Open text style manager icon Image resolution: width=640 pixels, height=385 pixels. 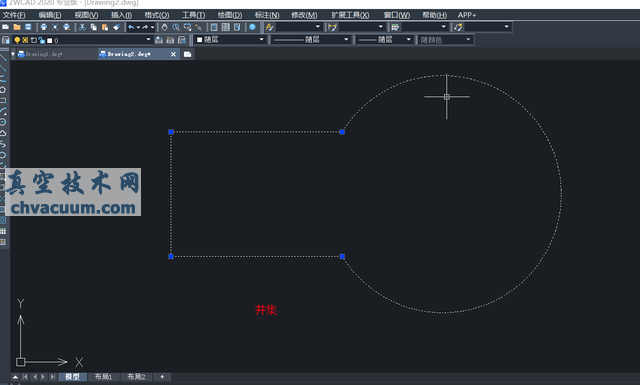tap(269, 27)
